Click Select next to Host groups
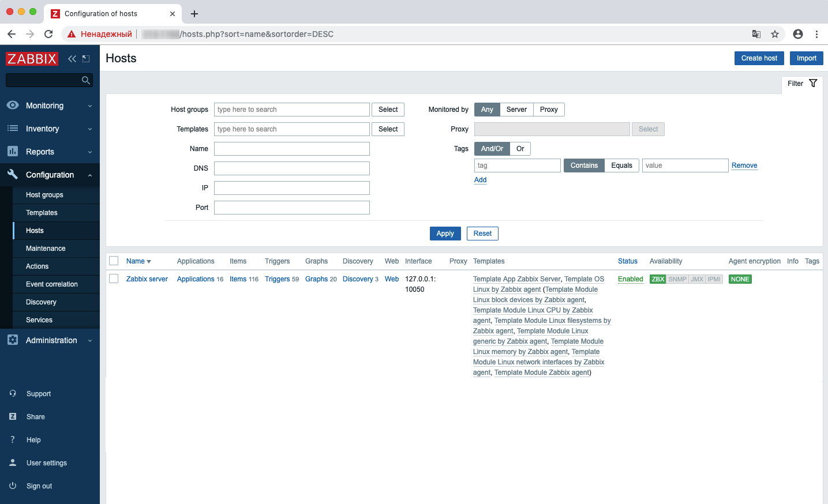The image size is (828, 504). tap(388, 110)
